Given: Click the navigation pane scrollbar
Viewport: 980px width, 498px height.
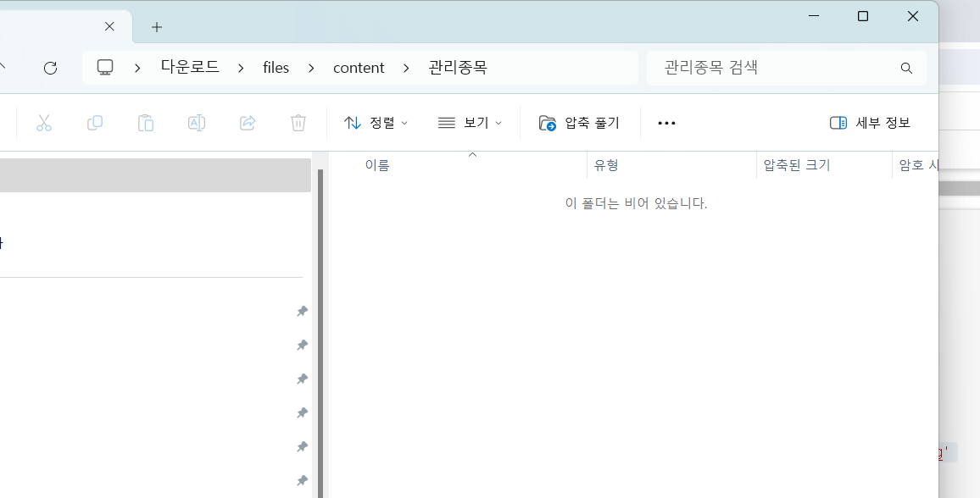Looking at the screenshot, I should [x=320, y=334].
